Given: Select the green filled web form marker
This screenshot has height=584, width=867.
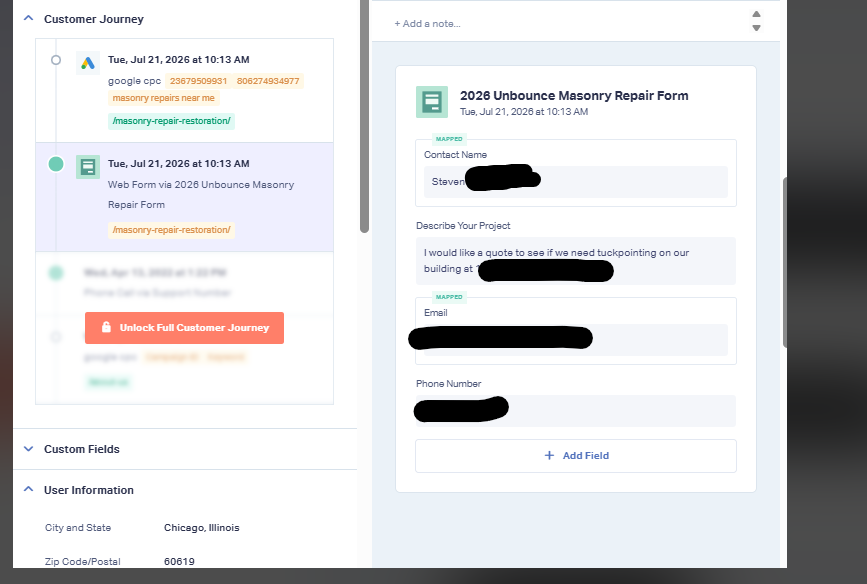Looking at the screenshot, I should (x=56, y=164).
